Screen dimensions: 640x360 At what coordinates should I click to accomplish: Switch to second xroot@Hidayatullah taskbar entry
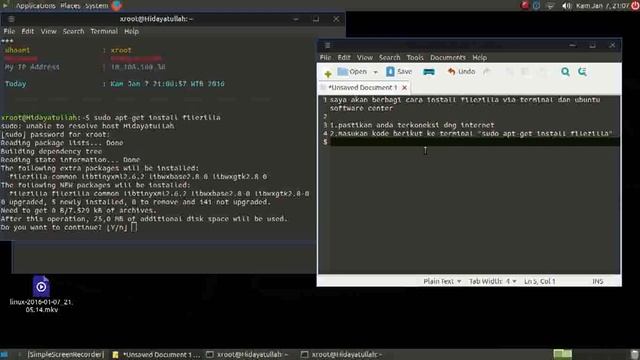(341, 354)
